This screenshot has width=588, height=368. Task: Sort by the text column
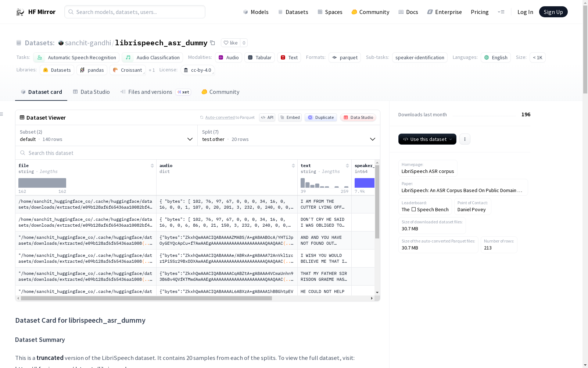click(347, 166)
